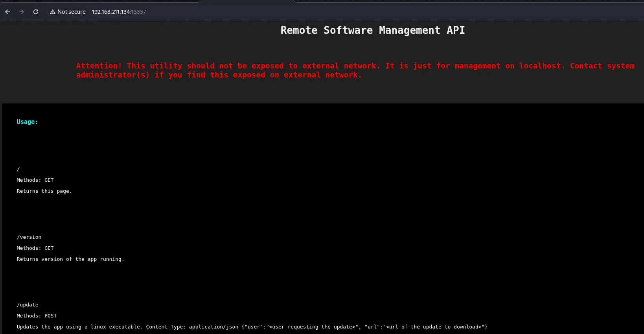Screen dimensions: 644x334
Task: Select Methods: GET under /version
Action: (35, 248)
